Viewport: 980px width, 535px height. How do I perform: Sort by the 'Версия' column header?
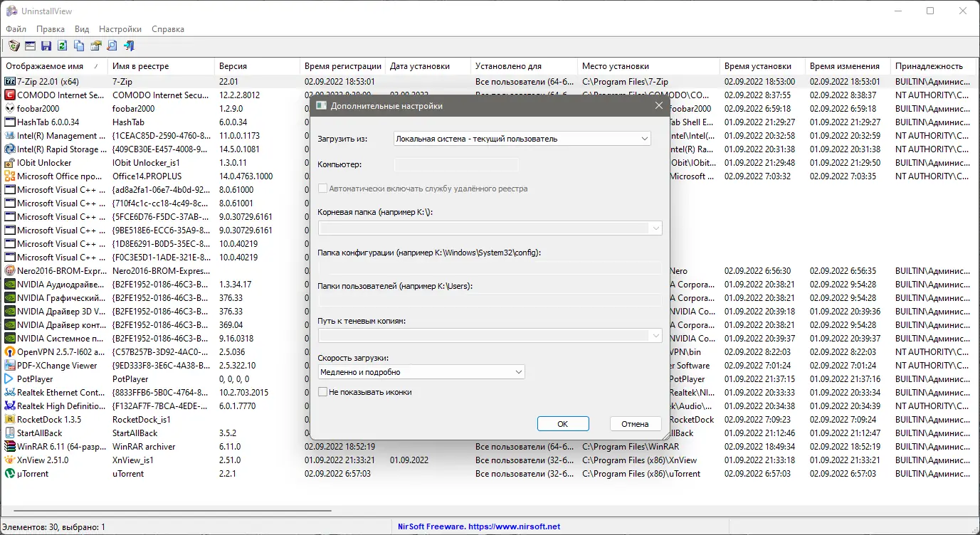click(257, 66)
